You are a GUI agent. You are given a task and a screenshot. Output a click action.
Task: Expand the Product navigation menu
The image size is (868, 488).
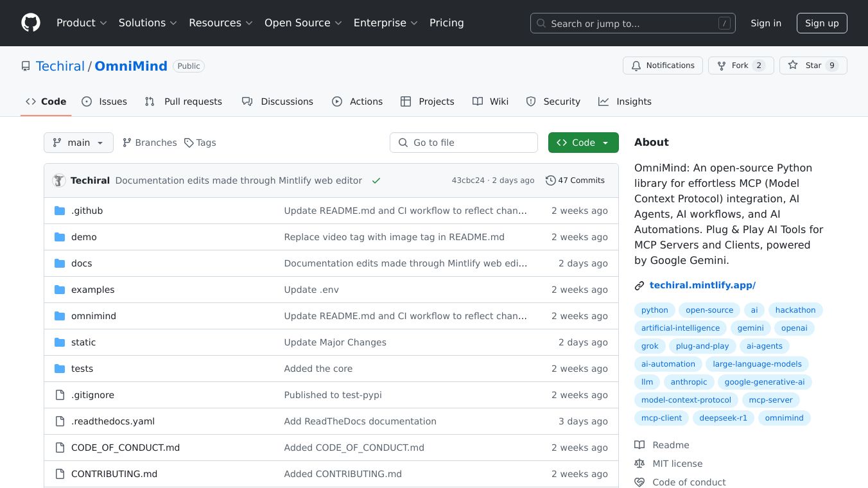(82, 23)
